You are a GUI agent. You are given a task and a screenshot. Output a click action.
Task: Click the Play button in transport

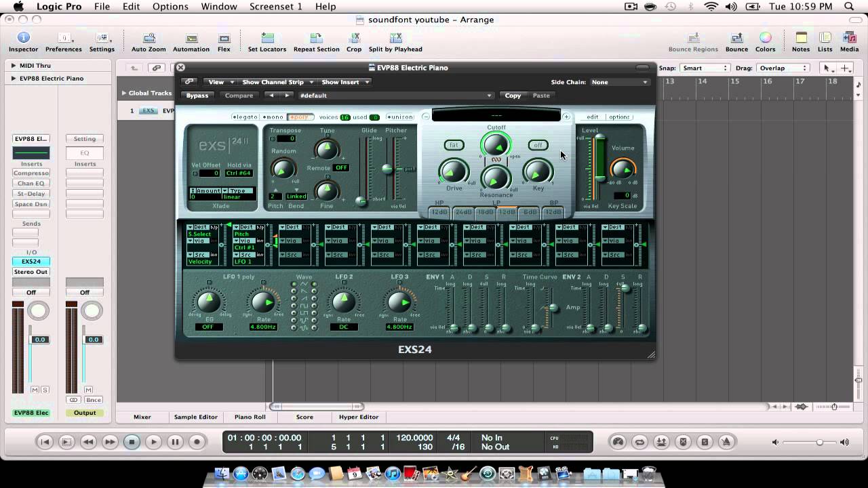click(x=153, y=442)
